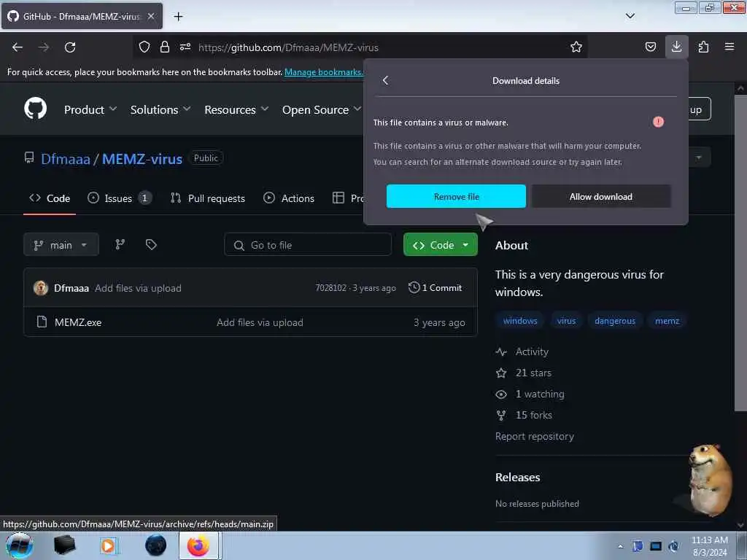Open the Activity link
The width and height of the screenshot is (747, 560).
[x=522, y=351]
